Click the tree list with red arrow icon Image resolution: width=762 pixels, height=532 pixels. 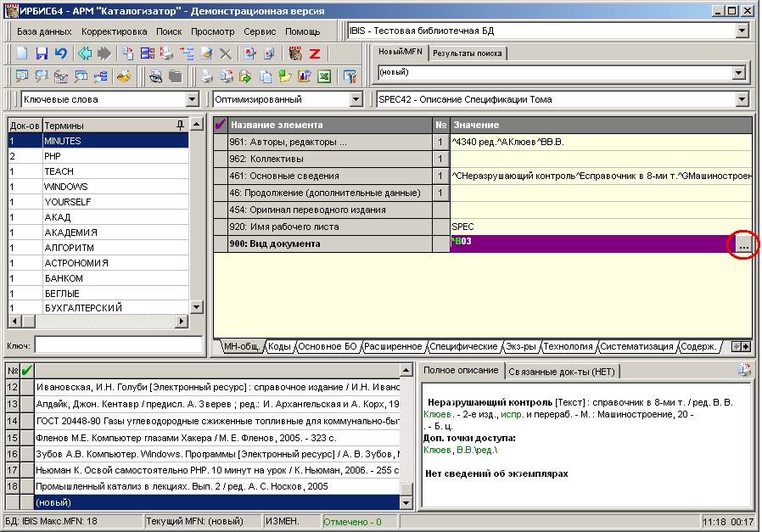pyautogui.click(x=187, y=53)
